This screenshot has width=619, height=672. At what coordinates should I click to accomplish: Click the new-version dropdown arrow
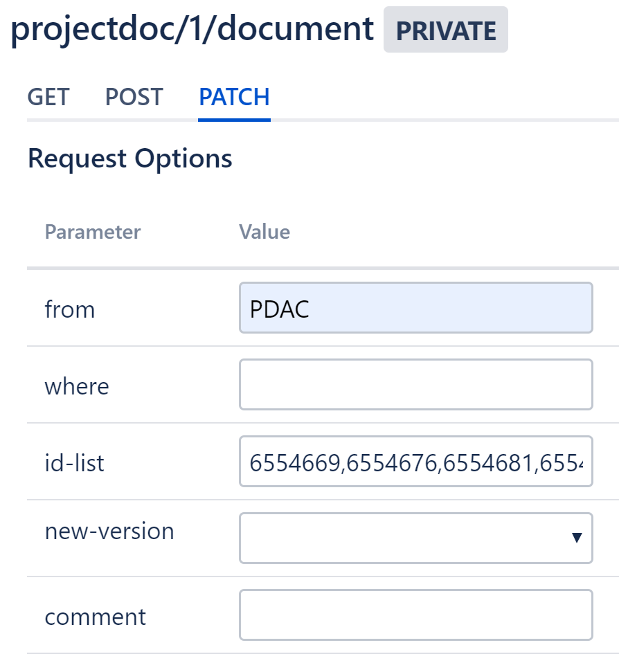pyautogui.click(x=576, y=538)
